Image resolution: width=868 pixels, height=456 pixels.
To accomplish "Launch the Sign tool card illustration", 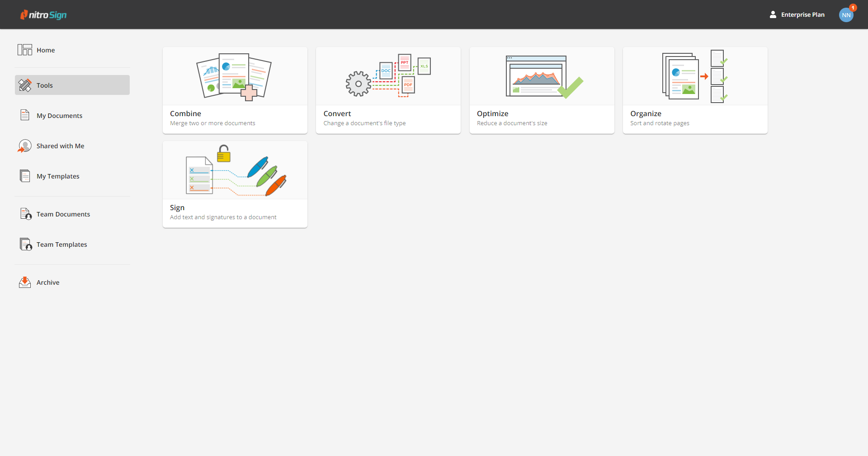I will coord(236,171).
